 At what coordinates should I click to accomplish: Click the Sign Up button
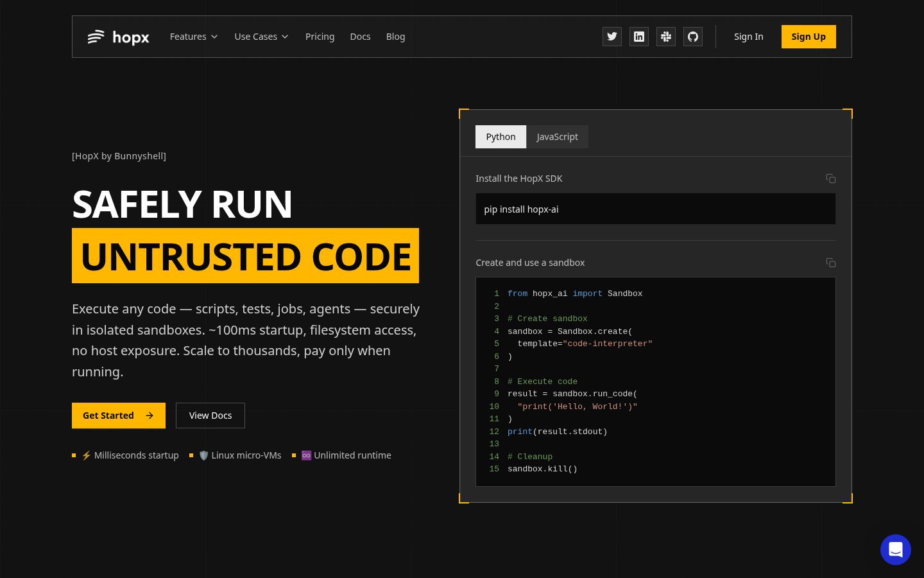809,37
